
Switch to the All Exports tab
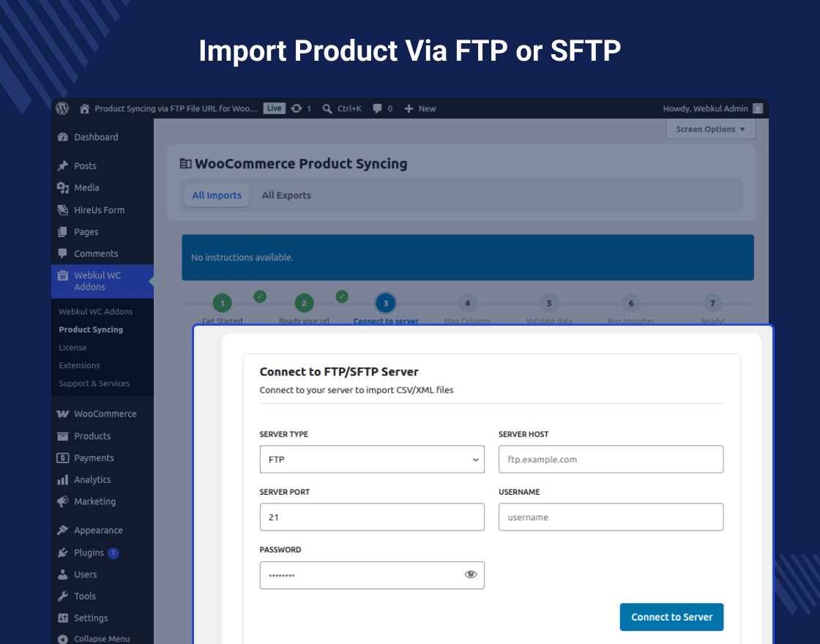coord(286,195)
